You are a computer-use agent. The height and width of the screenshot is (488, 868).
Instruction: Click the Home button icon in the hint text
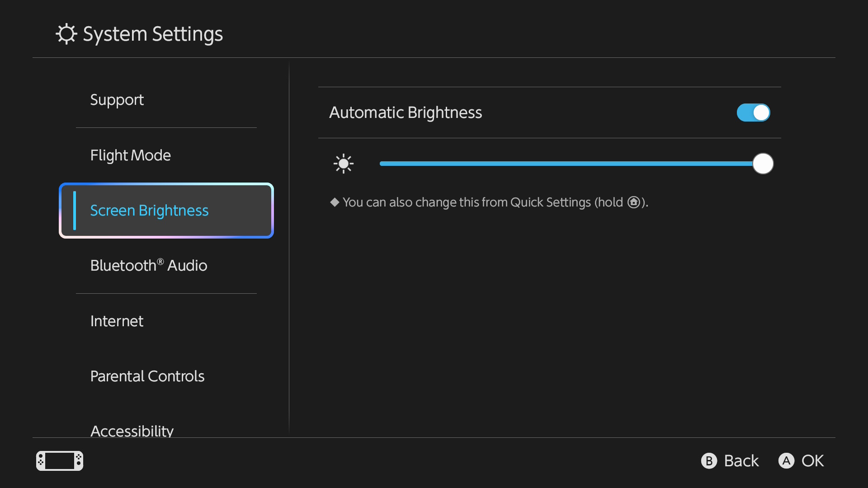[x=633, y=202]
